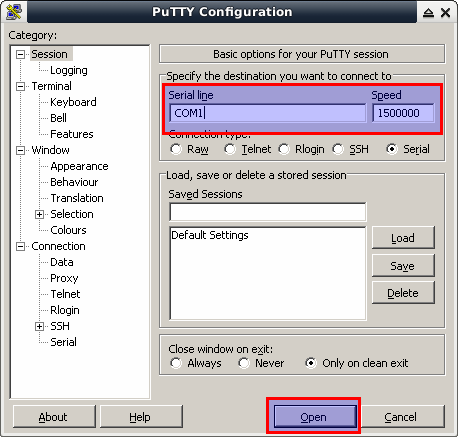
Task: Collapse the Connection category node
Action: coord(20,246)
